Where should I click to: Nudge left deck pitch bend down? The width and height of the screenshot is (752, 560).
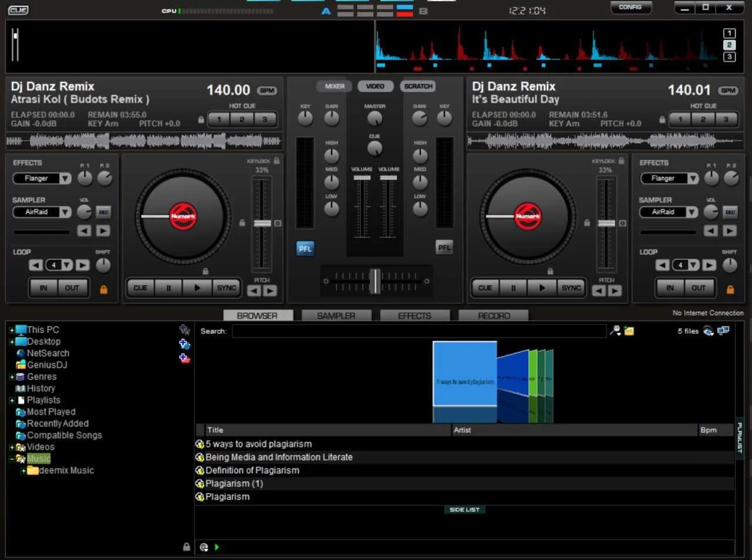[x=254, y=291]
